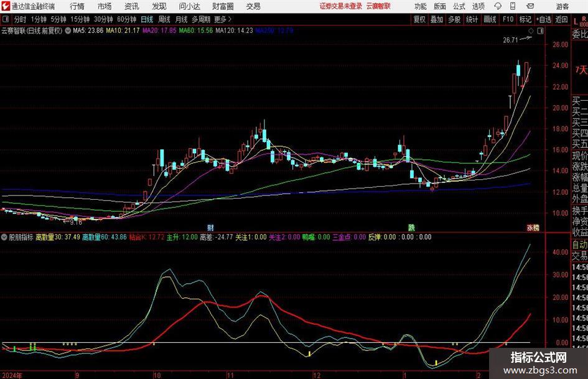
Task: Open the 资讯 menu
Action: (132, 6)
